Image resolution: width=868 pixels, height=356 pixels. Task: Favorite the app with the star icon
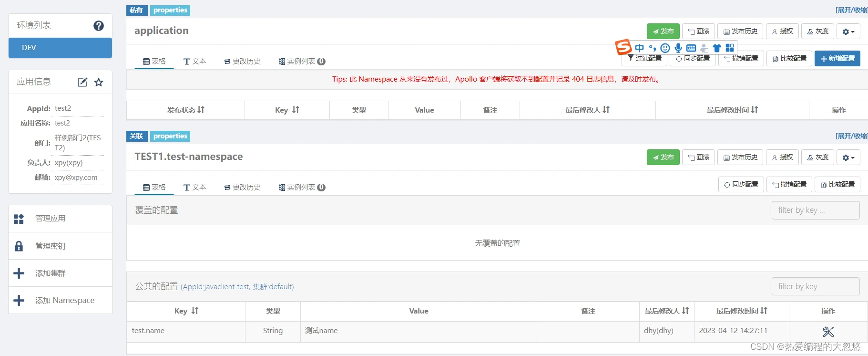[99, 82]
